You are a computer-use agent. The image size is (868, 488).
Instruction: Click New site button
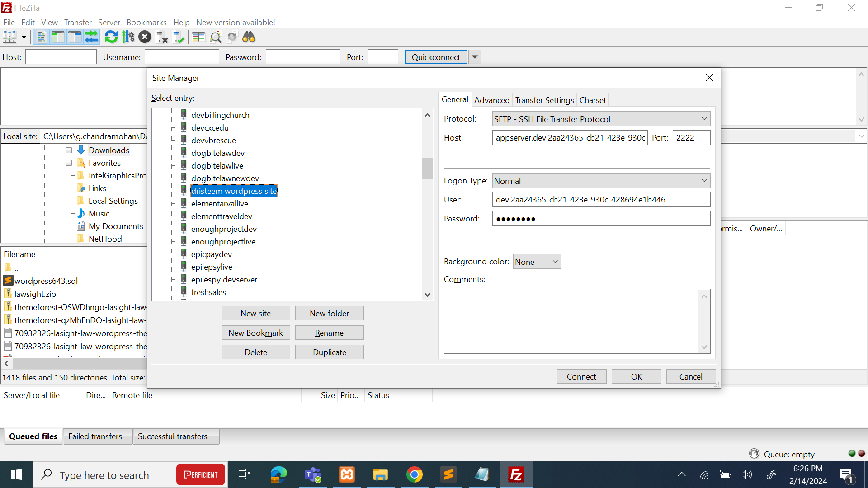[255, 313]
